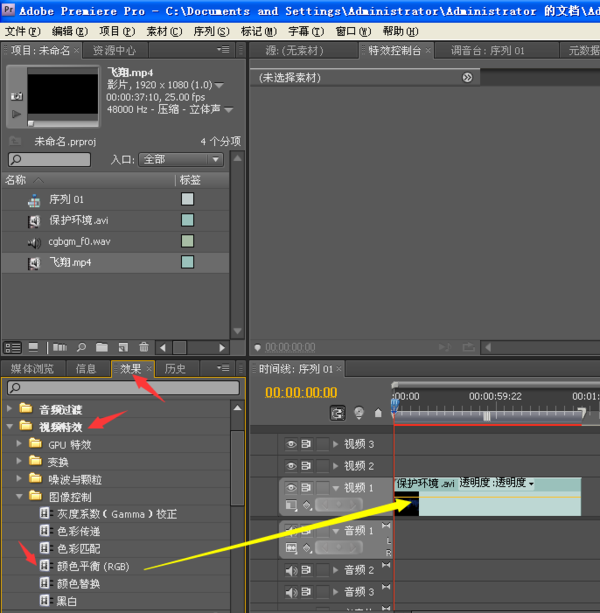The image size is (600, 613).
Task: Click the trash delete icon in project panel
Action: click(x=144, y=348)
